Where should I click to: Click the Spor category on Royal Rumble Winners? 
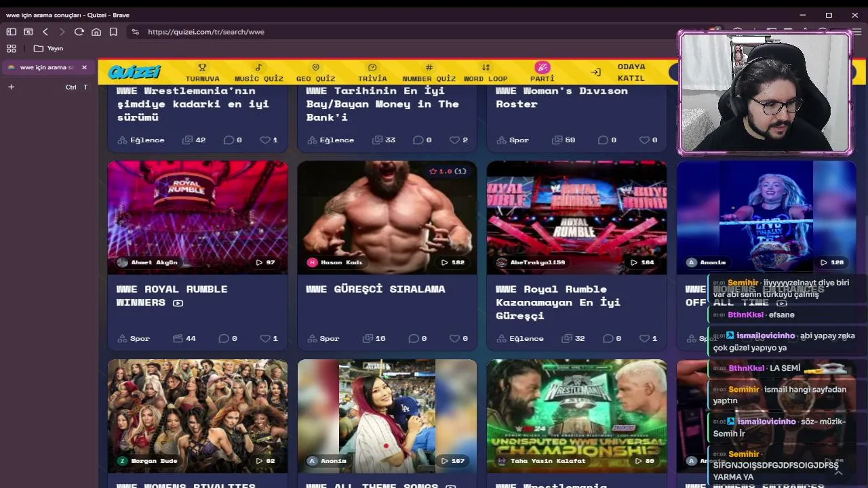134,338
